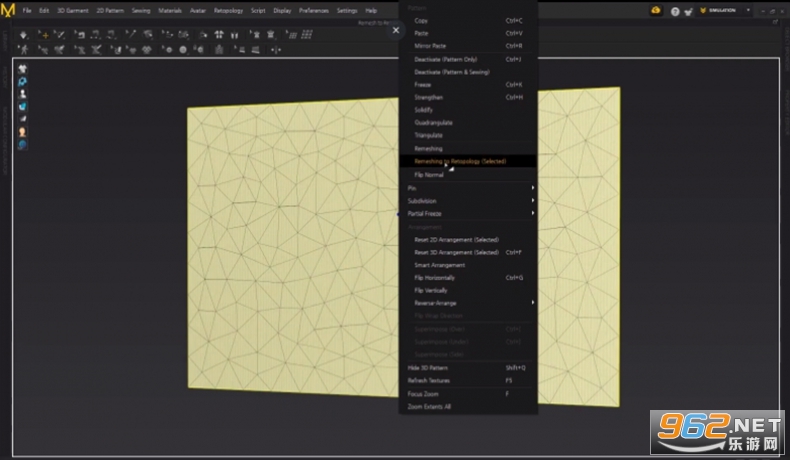Open the Avatar menu
Image resolution: width=790 pixels, height=460 pixels.
pos(198,11)
